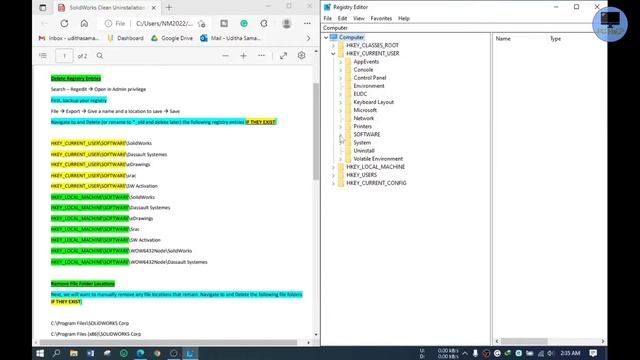Collapse the Computer root node
Image resolution: width=640 pixels, height=360 pixels.
(x=326, y=37)
